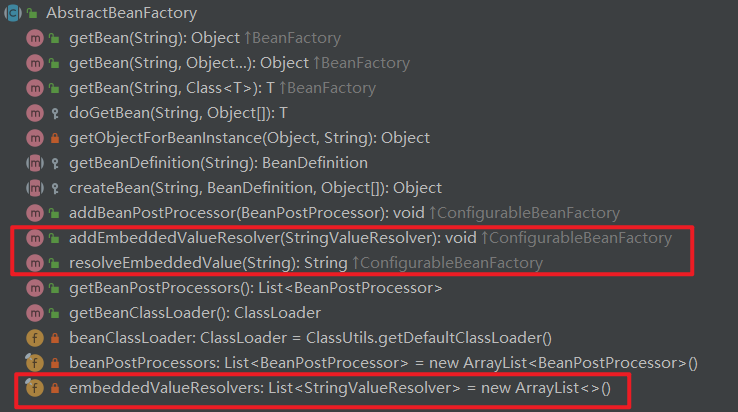
Task: Click the method icon beside doGetBean
Action: [x=35, y=113]
